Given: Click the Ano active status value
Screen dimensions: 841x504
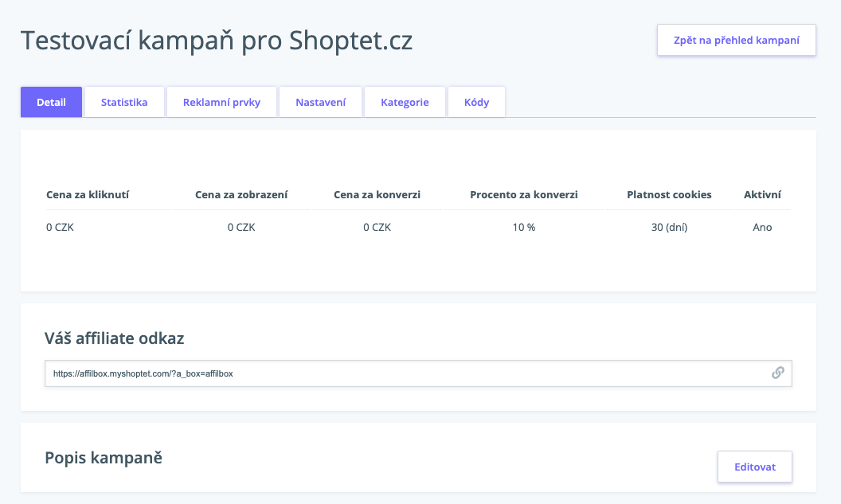Looking at the screenshot, I should tap(762, 228).
